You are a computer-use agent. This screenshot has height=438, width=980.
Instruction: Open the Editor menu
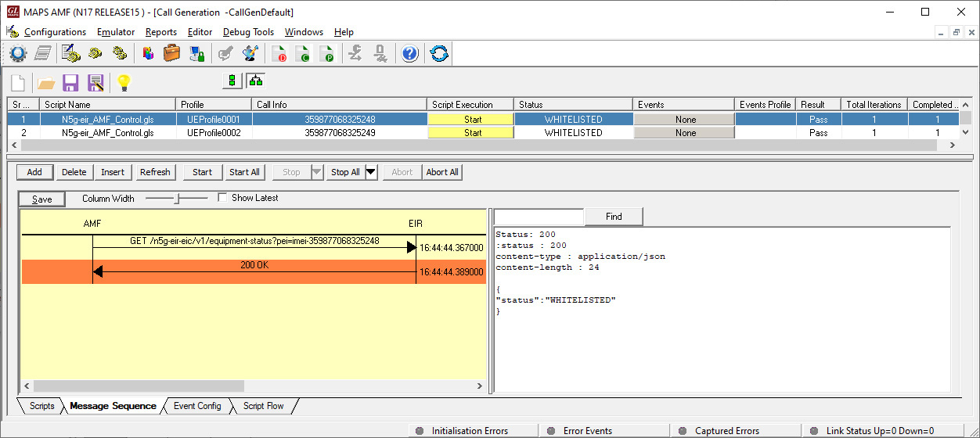pos(200,32)
